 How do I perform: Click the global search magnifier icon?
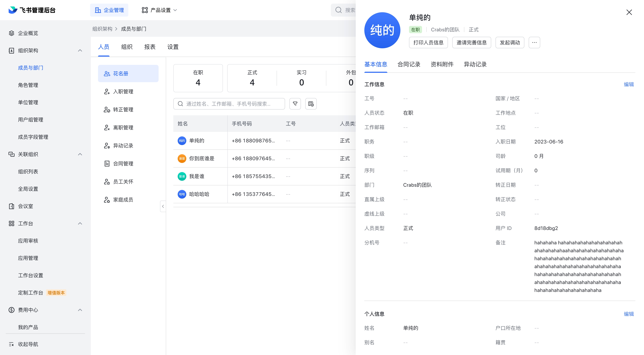click(x=339, y=10)
